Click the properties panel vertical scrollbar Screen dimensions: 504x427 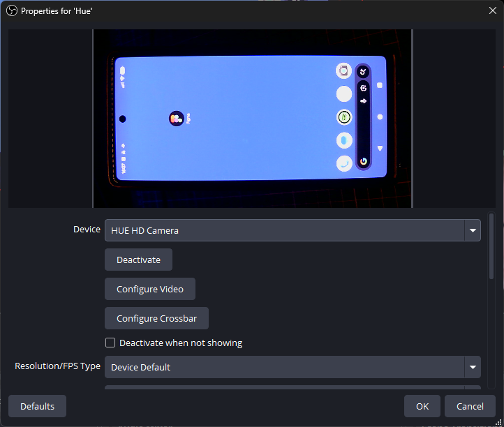491,248
